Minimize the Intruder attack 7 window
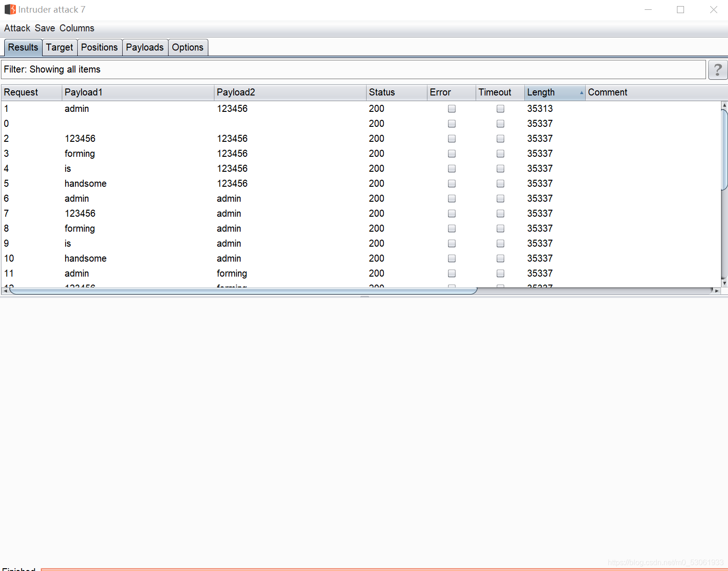This screenshot has height=571, width=728. (648, 9)
